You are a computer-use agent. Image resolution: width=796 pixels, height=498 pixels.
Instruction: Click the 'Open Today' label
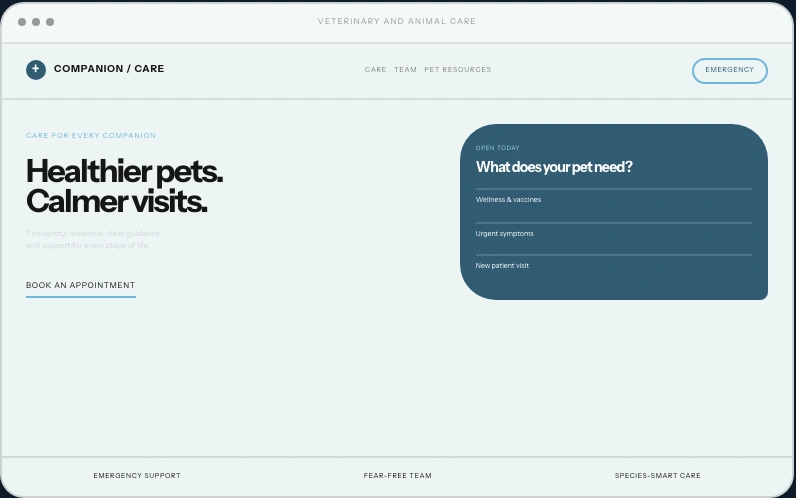point(498,148)
